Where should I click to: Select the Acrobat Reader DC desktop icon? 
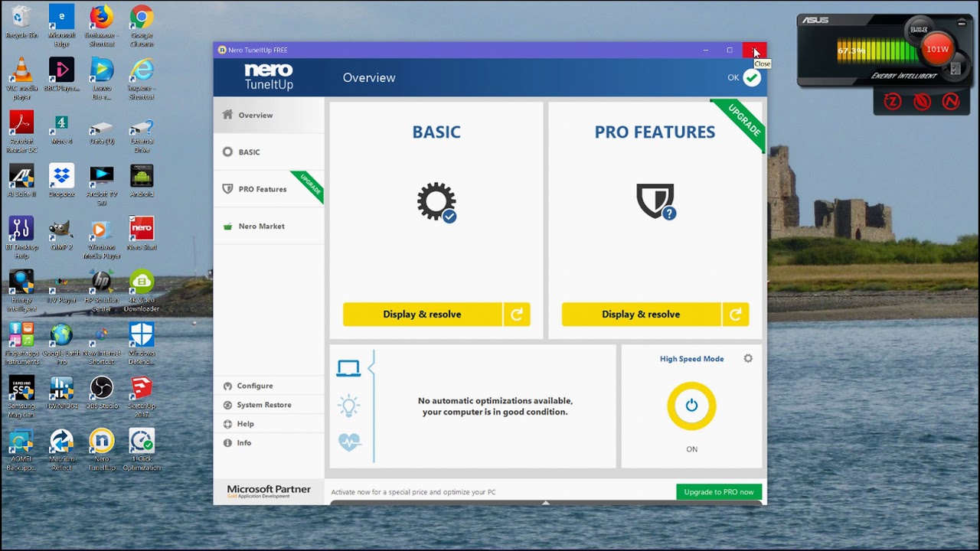pyautogui.click(x=21, y=132)
